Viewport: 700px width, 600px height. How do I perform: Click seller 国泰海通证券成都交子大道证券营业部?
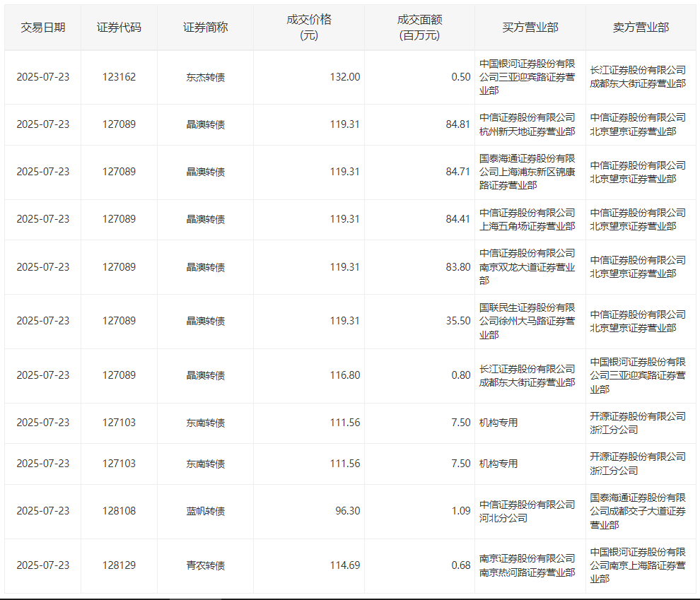pyautogui.click(x=638, y=511)
